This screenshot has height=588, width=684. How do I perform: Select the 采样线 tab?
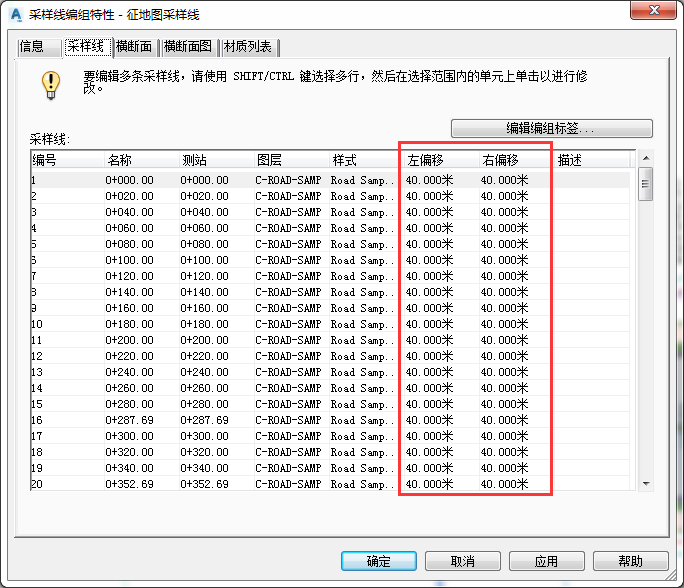coord(87,46)
